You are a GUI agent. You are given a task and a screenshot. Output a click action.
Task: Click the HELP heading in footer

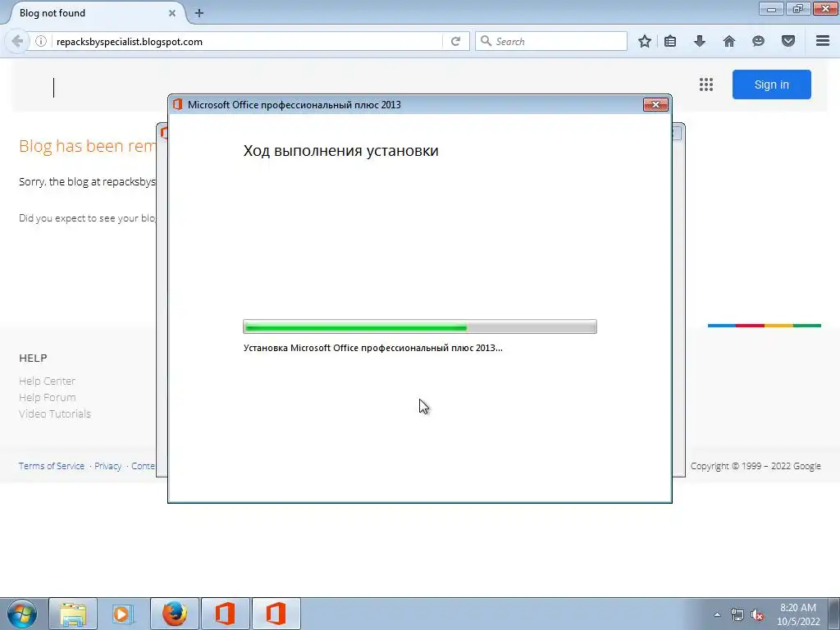pos(33,358)
